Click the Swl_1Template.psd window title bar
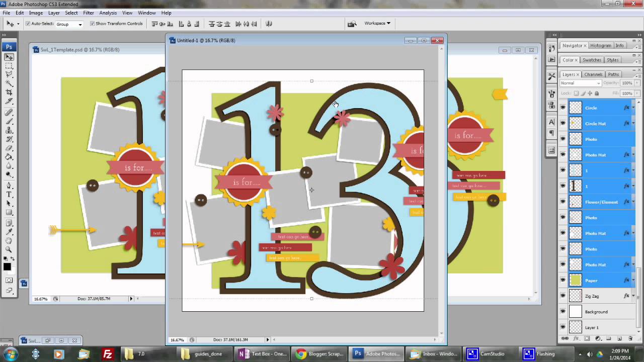 [x=98, y=50]
